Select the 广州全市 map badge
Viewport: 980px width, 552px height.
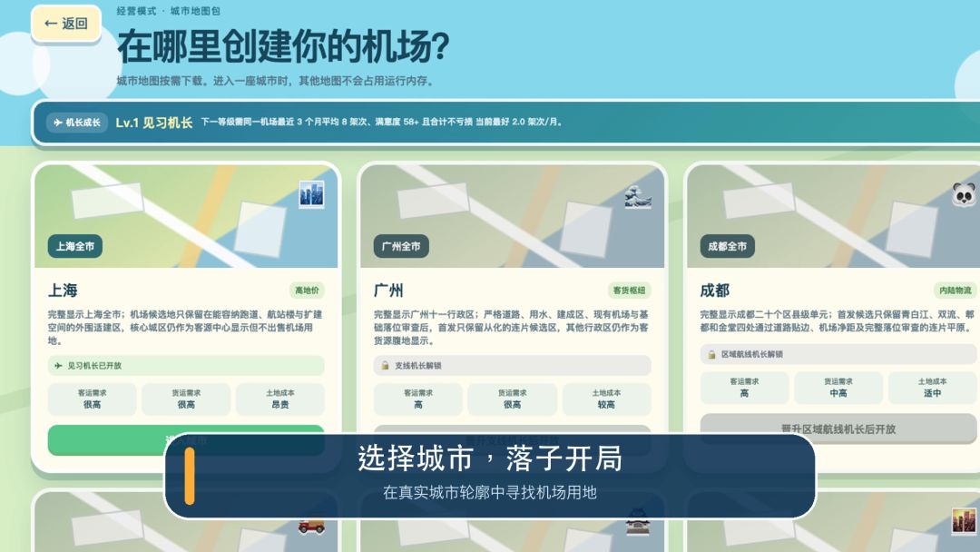coord(401,246)
